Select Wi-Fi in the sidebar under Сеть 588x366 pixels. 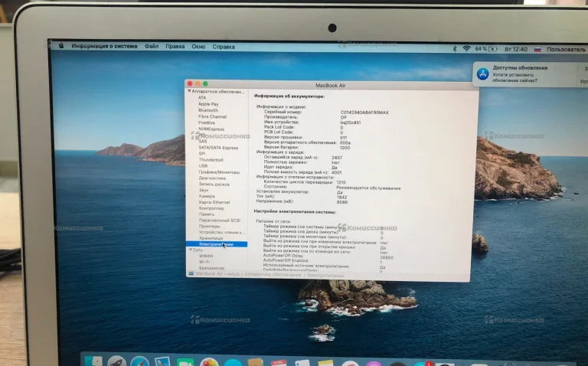pyautogui.click(x=204, y=262)
